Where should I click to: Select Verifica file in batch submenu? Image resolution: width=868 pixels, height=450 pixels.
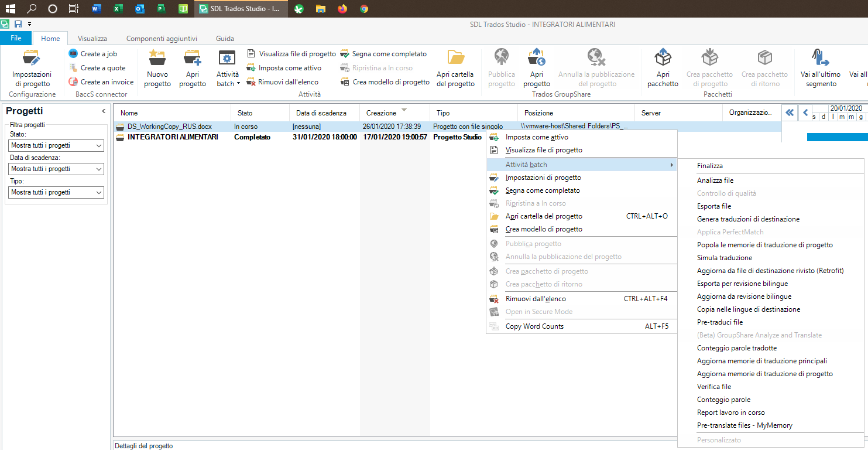click(x=770, y=387)
